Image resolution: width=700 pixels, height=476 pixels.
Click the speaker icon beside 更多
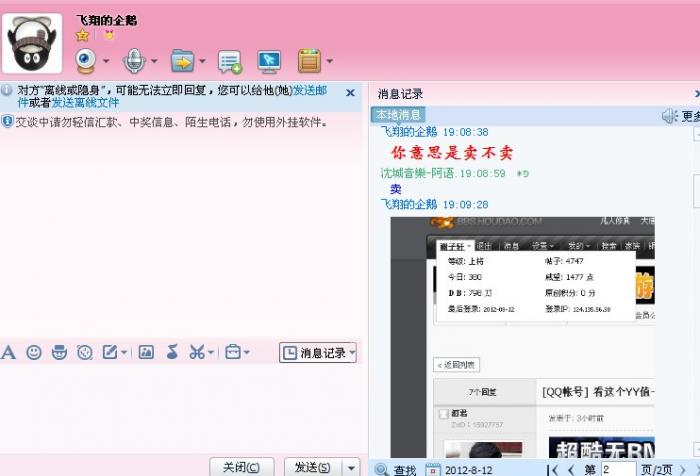tap(669, 116)
